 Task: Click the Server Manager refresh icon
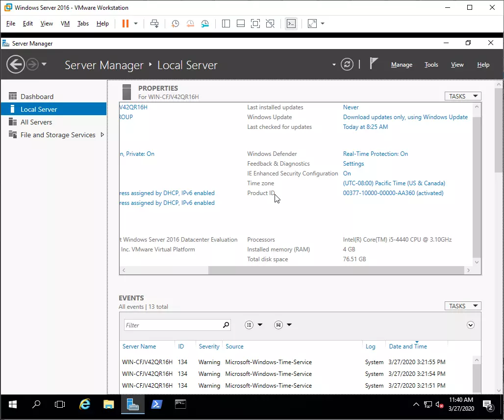pyautogui.click(x=347, y=65)
